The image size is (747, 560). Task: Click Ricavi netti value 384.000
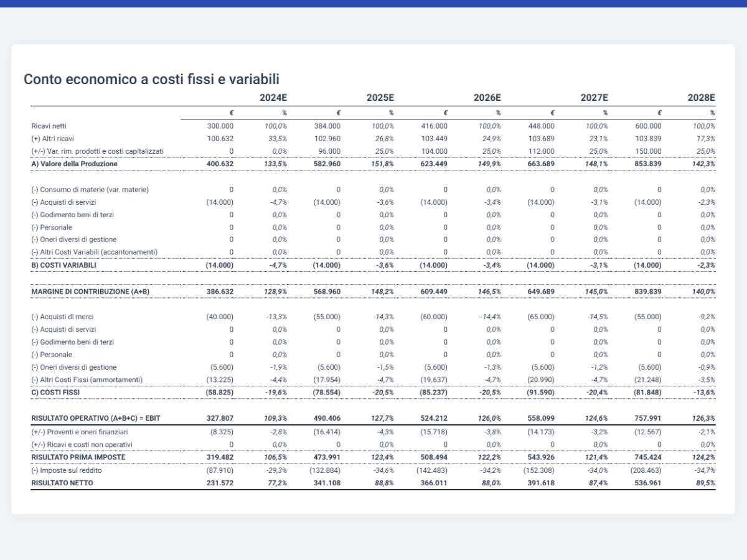327,126
